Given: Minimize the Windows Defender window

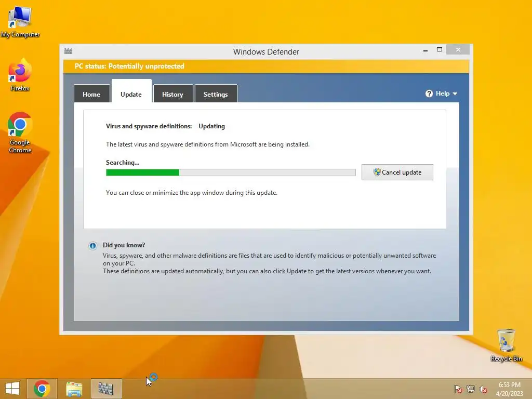Looking at the screenshot, I should pyautogui.click(x=425, y=50).
